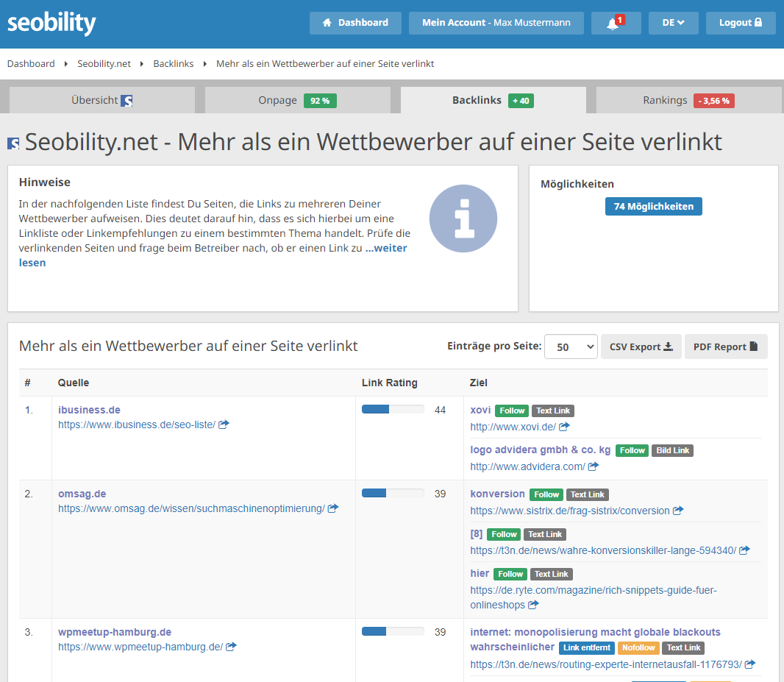The height and width of the screenshot is (682, 784).
Task: Click the 74 Möglichkeiten button
Action: coord(654,207)
